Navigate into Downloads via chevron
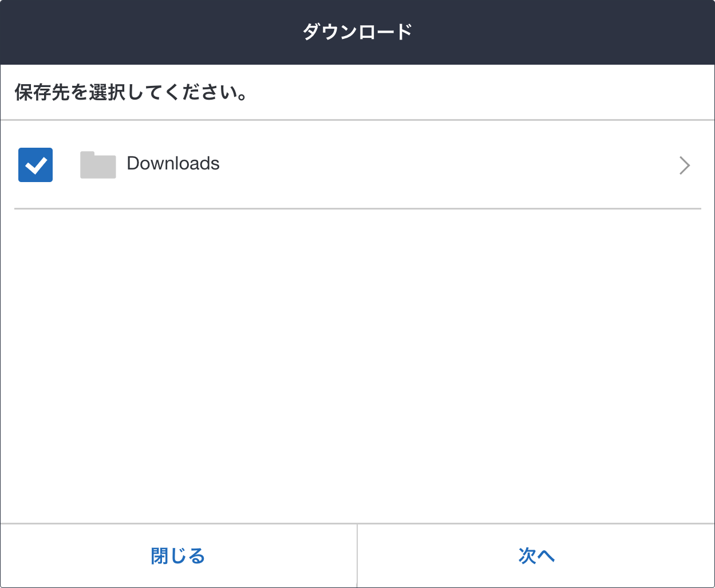This screenshot has height=588, width=715. 684,165
